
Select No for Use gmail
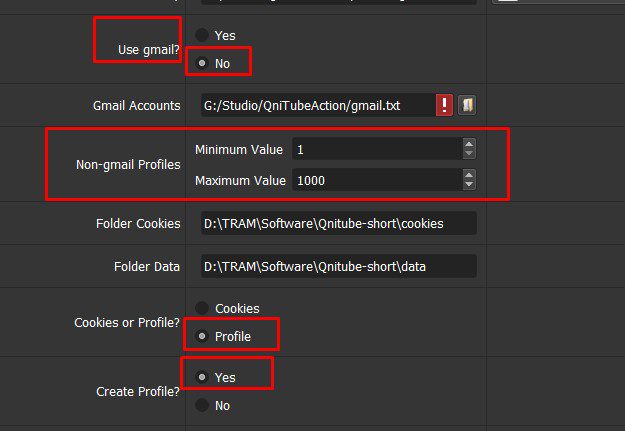202,63
